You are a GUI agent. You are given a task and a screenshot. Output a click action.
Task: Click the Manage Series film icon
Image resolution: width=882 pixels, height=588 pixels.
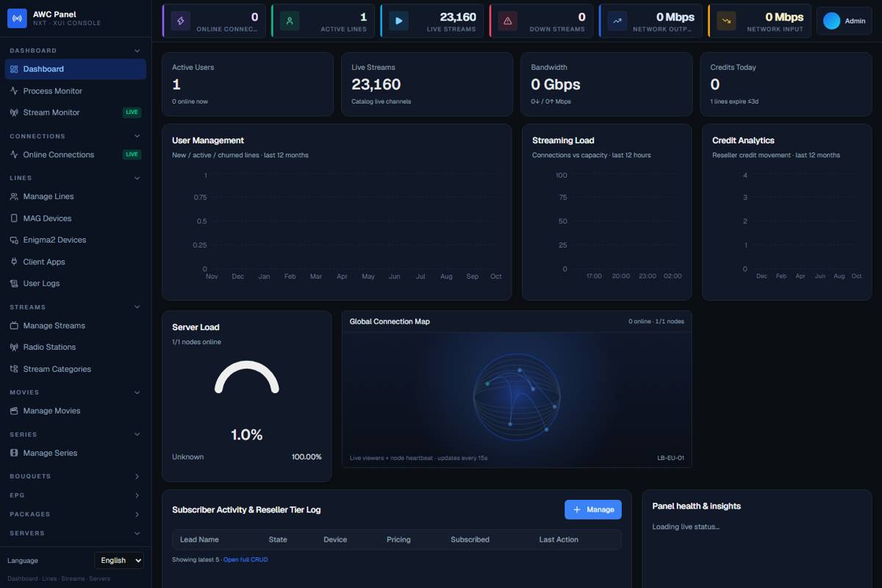(14, 453)
